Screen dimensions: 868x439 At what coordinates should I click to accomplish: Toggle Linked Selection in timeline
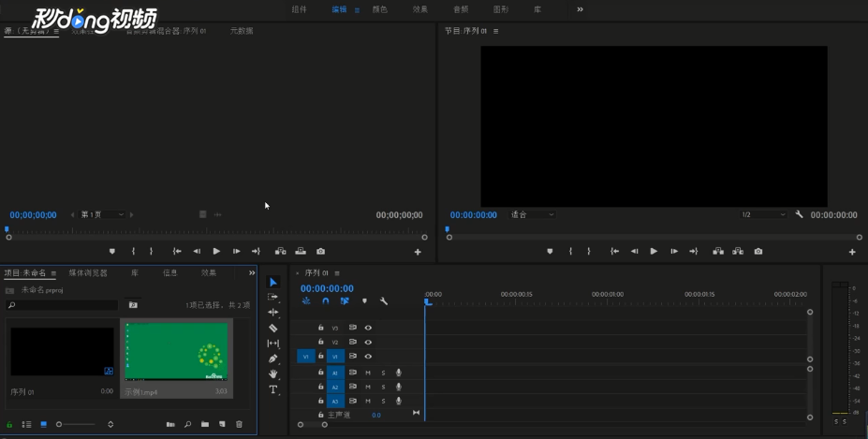point(345,301)
